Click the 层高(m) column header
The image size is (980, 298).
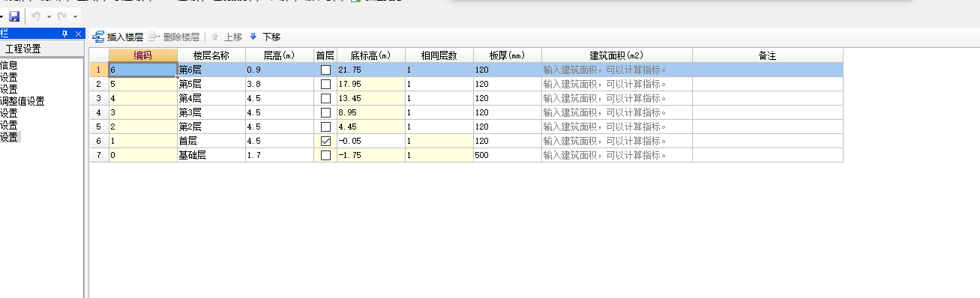[279, 55]
